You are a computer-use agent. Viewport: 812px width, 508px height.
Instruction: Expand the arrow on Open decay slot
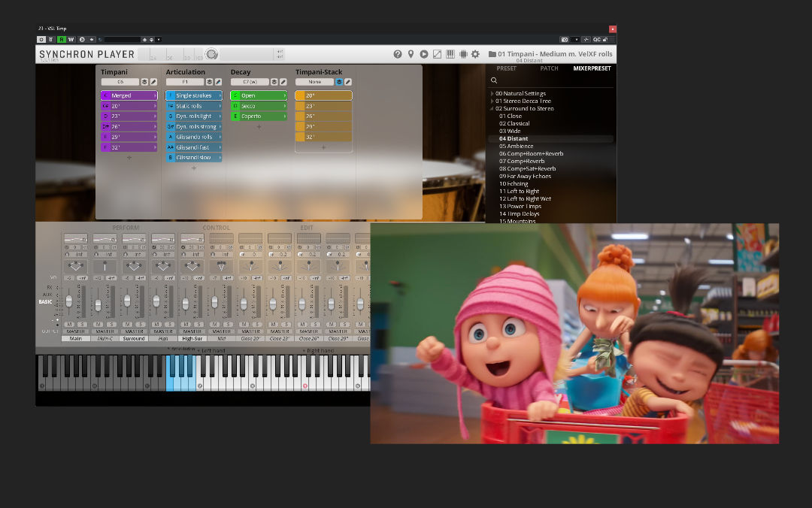[284, 95]
